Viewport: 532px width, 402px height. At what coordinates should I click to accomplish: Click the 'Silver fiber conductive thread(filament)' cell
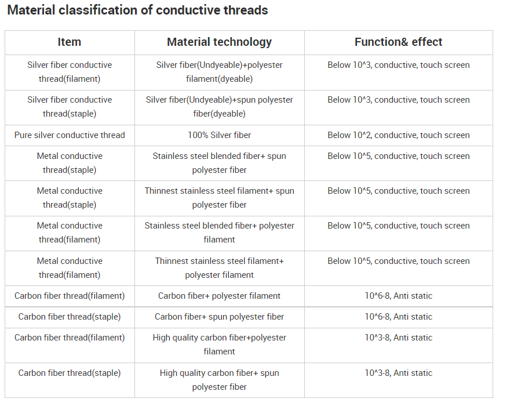point(70,72)
